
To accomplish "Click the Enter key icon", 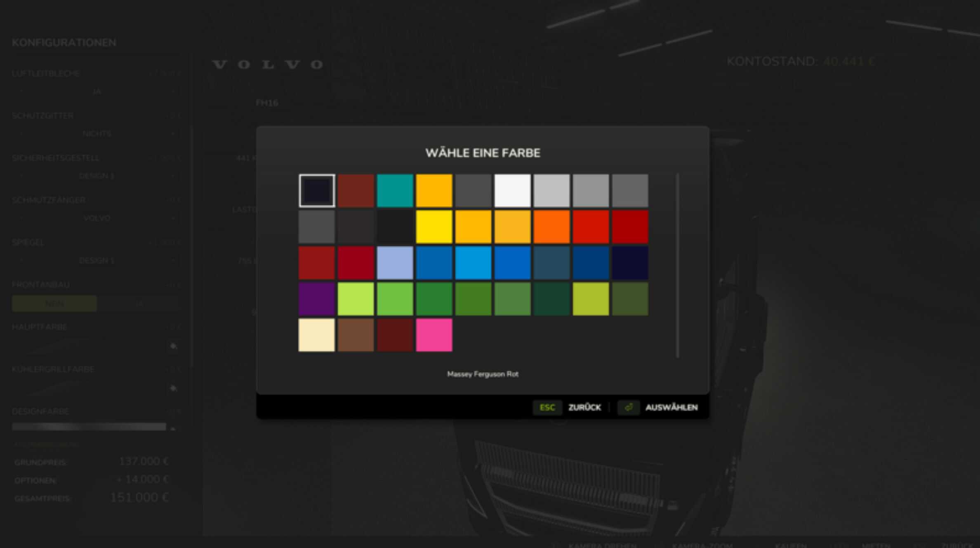I will coord(628,407).
